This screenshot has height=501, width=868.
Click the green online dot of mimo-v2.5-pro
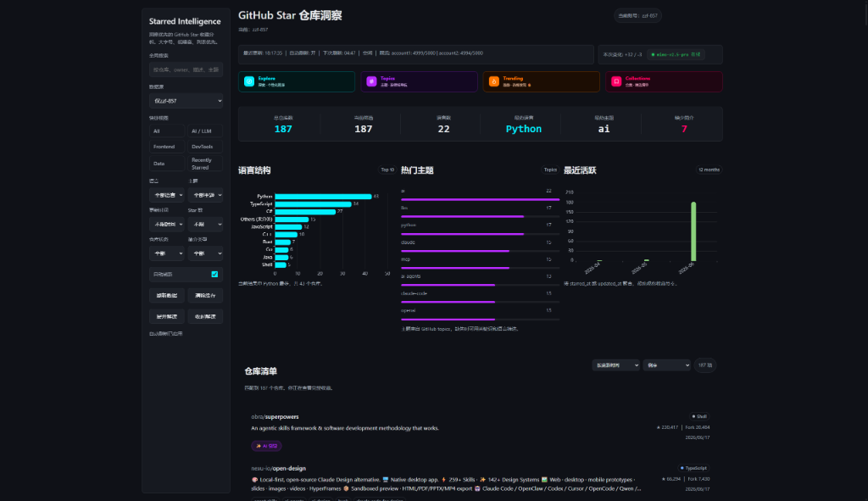coord(653,55)
